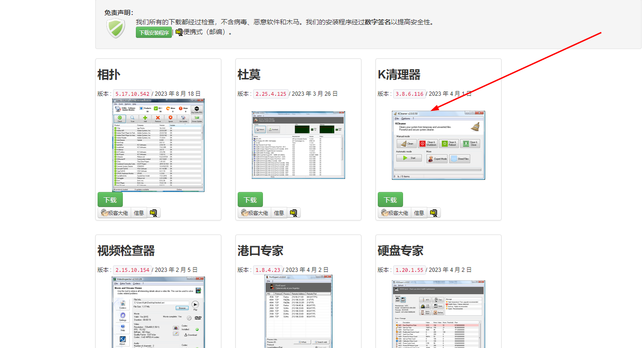The image size is (644, 348).
Task: Open the 信息 button for 相扑
Action: coord(139,213)
